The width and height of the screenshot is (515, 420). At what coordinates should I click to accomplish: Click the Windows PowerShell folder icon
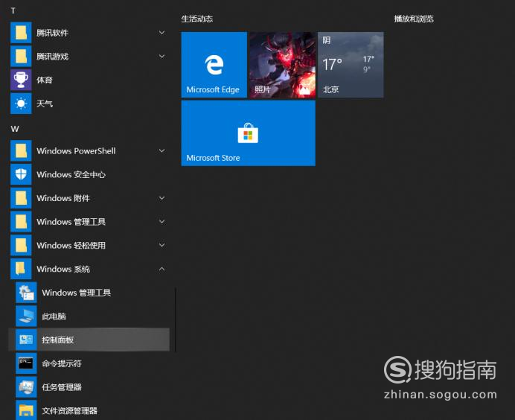pyautogui.click(x=21, y=151)
